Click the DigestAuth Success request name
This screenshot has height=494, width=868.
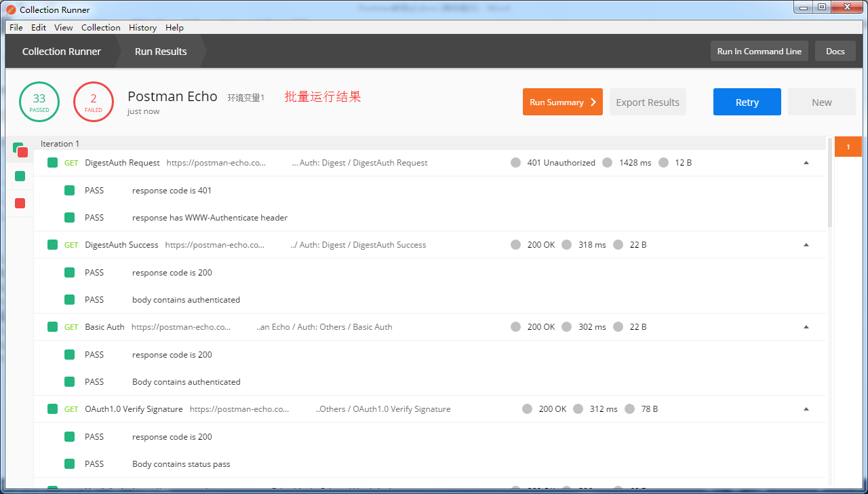click(122, 245)
